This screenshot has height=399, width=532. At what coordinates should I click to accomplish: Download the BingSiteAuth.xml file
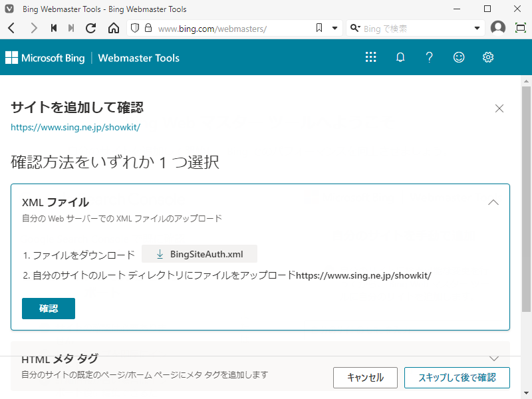[199, 254]
